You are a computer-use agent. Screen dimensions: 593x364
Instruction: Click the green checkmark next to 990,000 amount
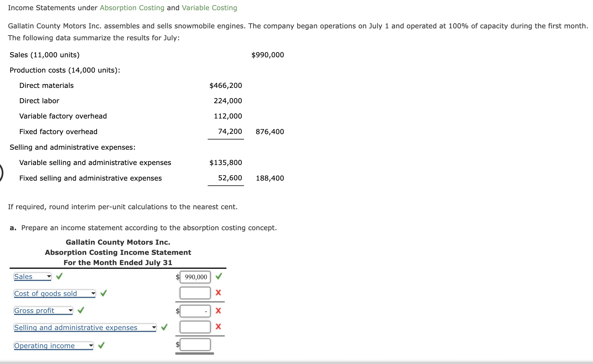click(x=218, y=276)
